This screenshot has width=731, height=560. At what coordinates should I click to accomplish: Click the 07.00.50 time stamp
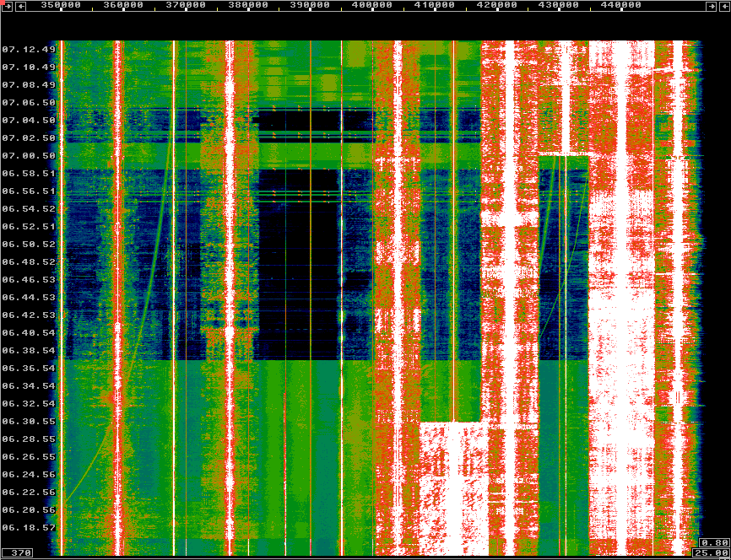pyautogui.click(x=29, y=156)
